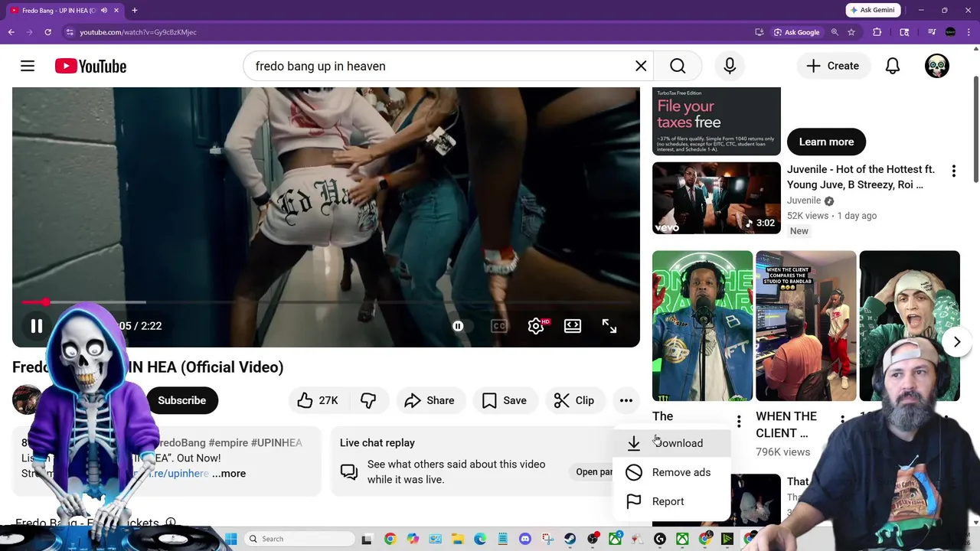Screen dimensions: 980x551
Task: Open Juvenile channel name link
Action: tap(804, 201)
